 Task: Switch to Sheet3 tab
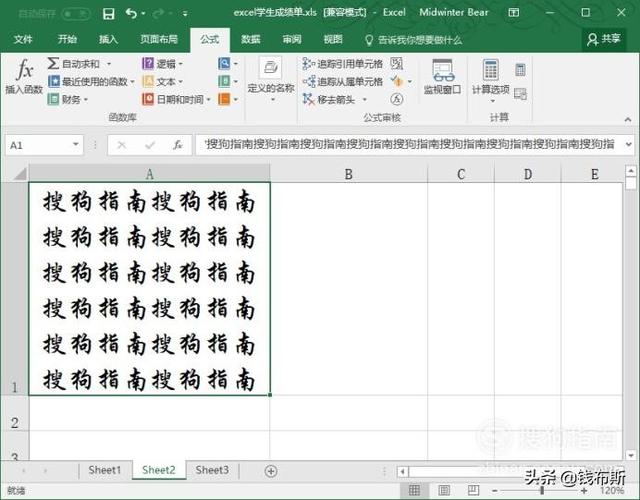(212, 470)
